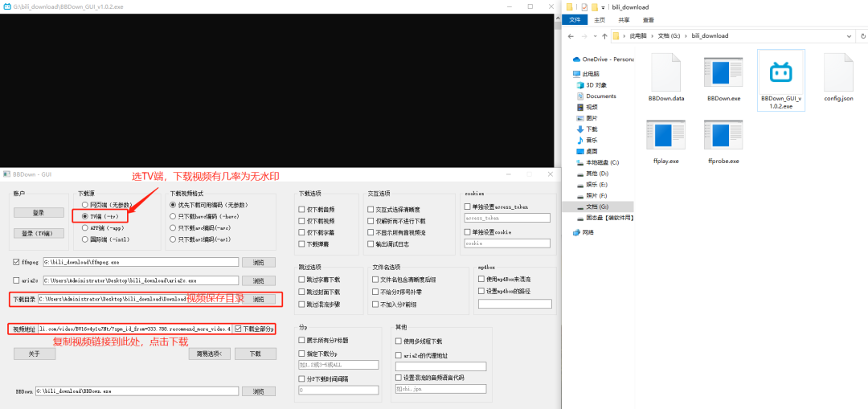Enable the aria2c checkbox
868x409 pixels.
16,280
